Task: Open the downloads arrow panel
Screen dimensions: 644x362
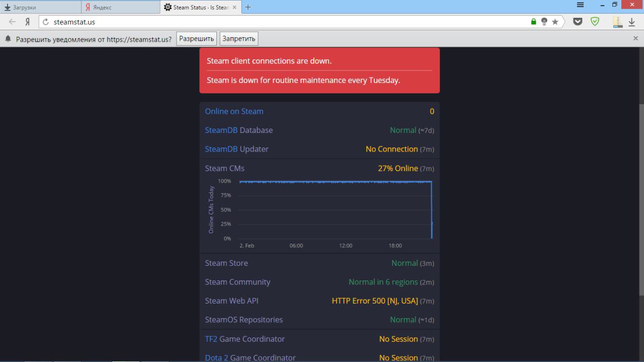Action: (632, 22)
